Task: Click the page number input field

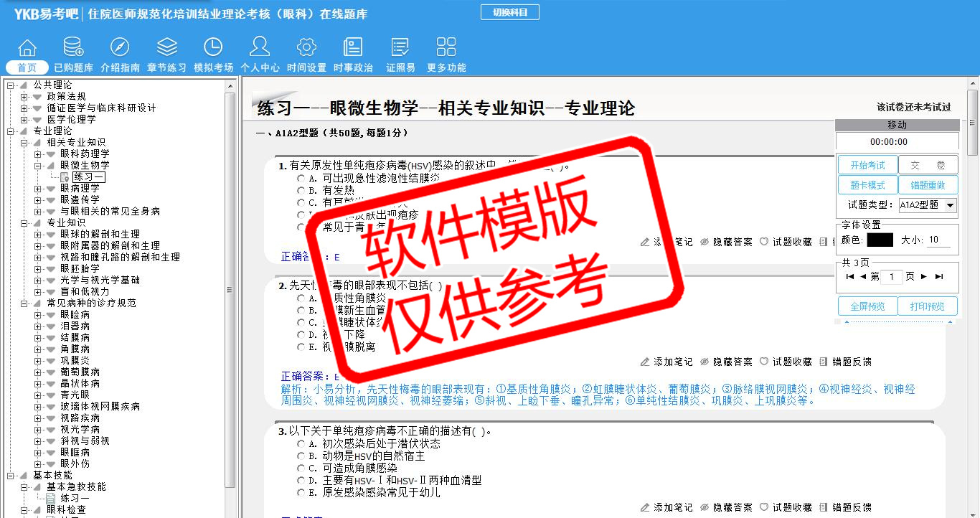Action: point(891,277)
